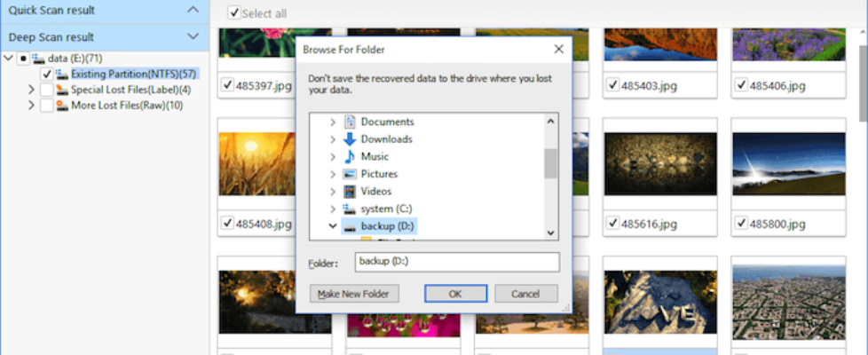Click the folder tree vertical scrollbar
Screen dimensions: 868x355
(550, 162)
